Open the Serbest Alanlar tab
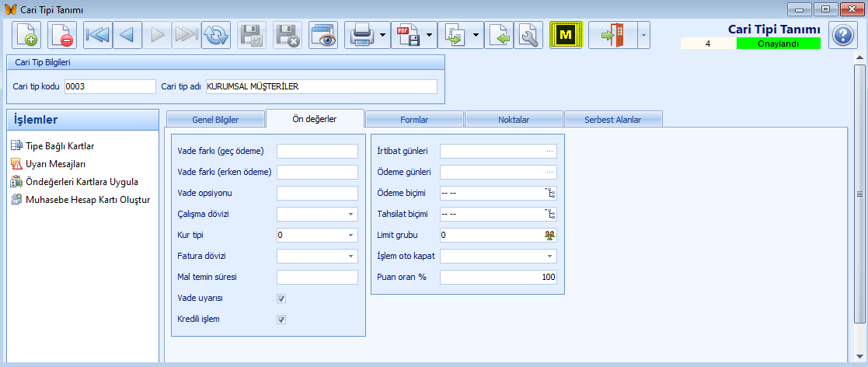Screen dimensions: 868x367 click(x=612, y=120)
